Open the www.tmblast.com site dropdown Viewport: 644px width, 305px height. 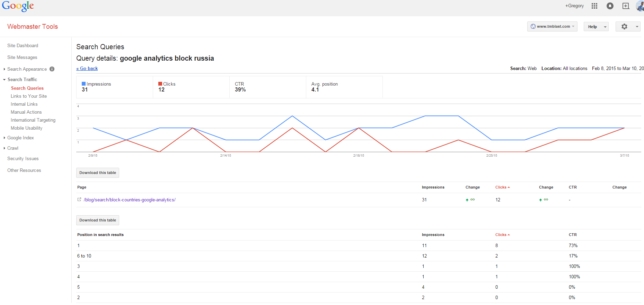552,26
